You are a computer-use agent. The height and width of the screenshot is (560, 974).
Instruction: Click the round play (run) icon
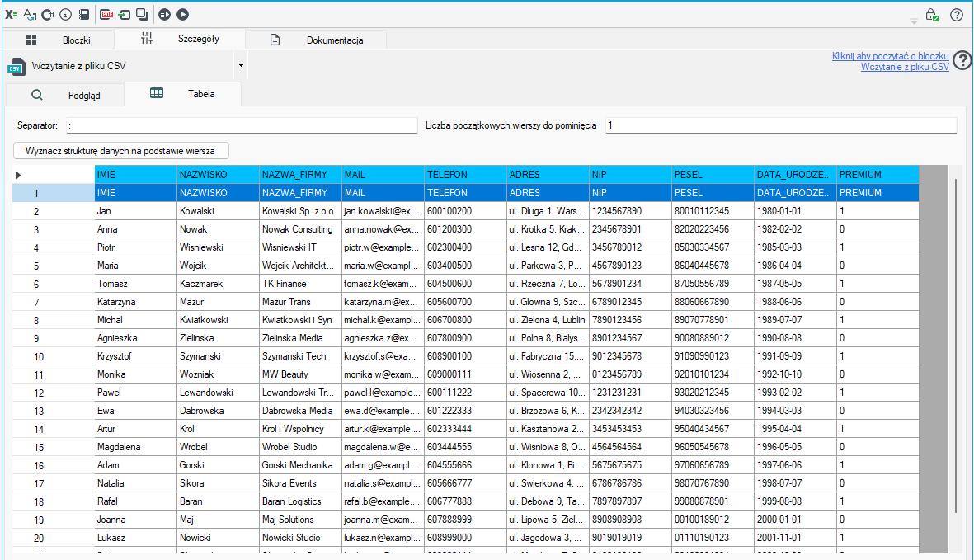click(x=182, y=14)
